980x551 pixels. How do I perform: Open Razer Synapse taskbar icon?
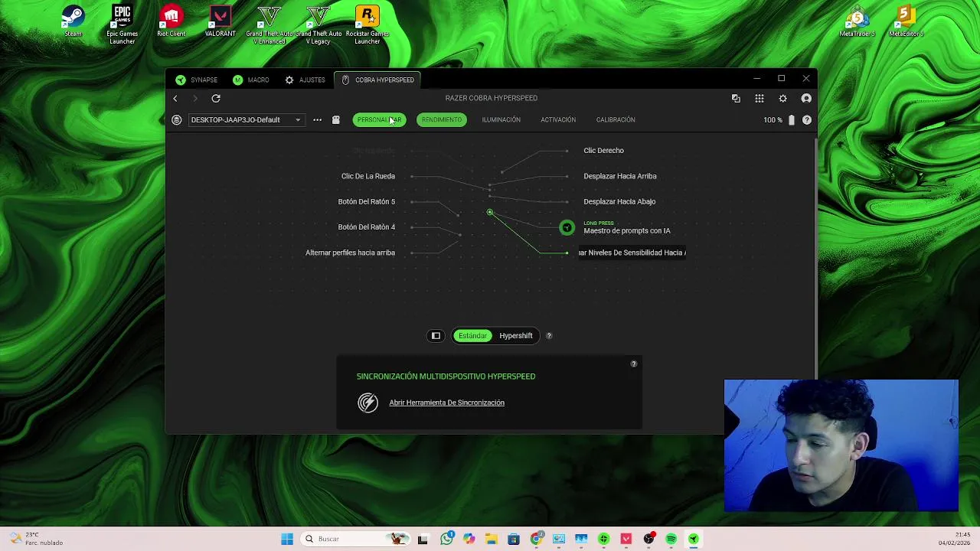point(693,539)
